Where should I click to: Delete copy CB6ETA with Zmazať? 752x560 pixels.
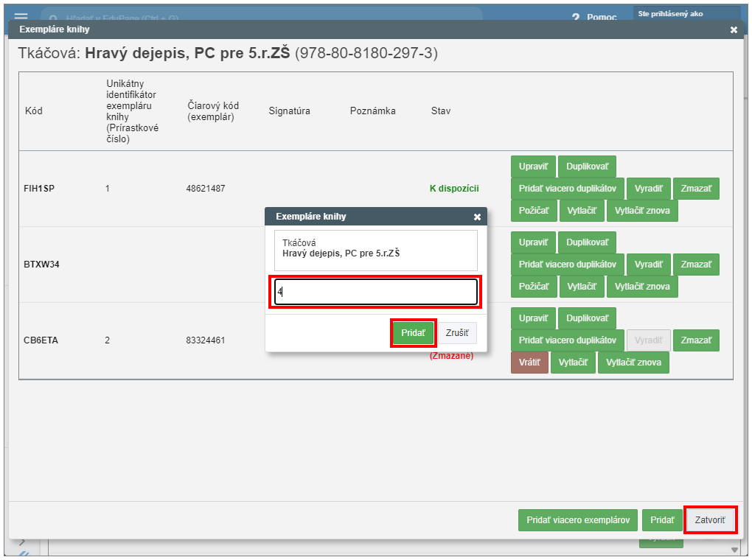(695, 340)
